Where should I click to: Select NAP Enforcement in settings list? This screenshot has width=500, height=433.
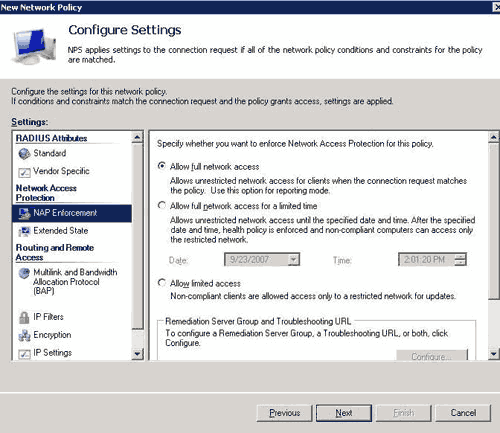(72, 213)
